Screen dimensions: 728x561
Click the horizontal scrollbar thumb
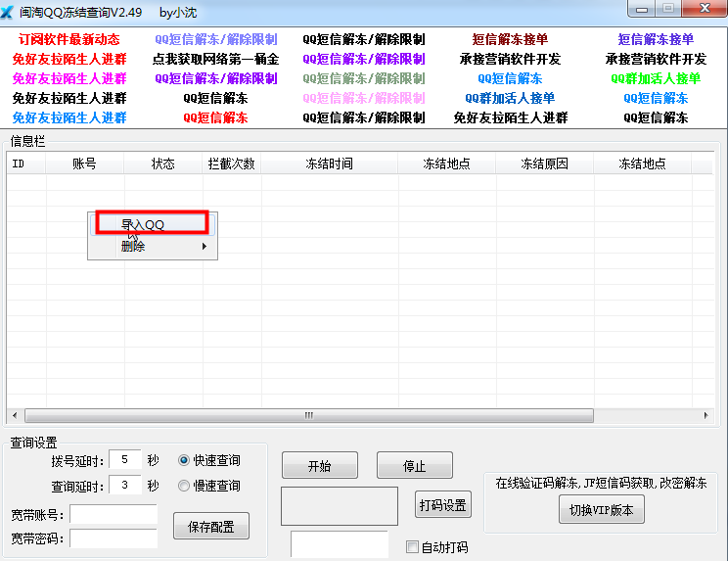click(309, 415)
